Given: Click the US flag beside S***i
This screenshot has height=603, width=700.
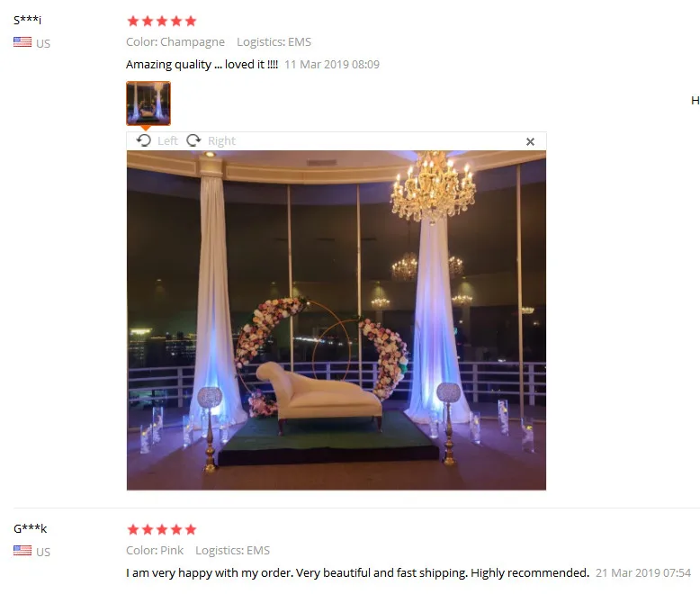Looking at the screenshot, I should pos(22,42).
